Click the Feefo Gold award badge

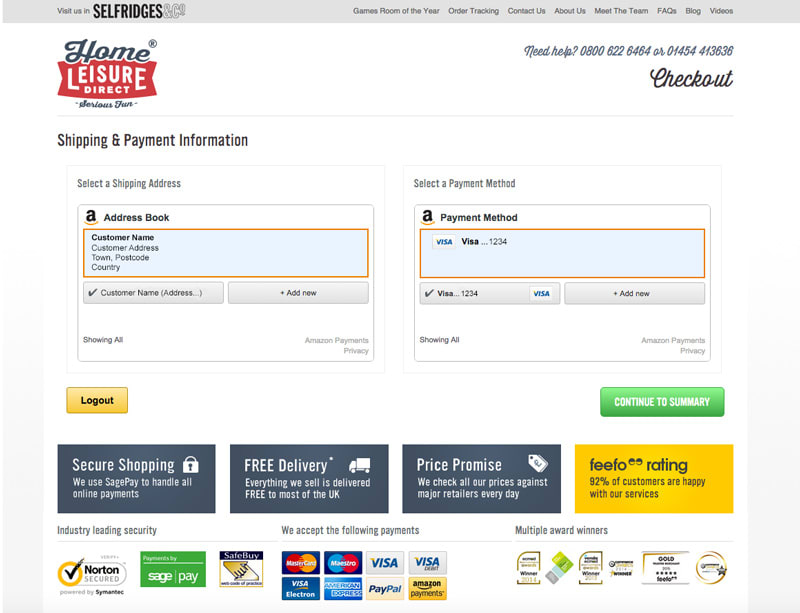tap(666, 568)
